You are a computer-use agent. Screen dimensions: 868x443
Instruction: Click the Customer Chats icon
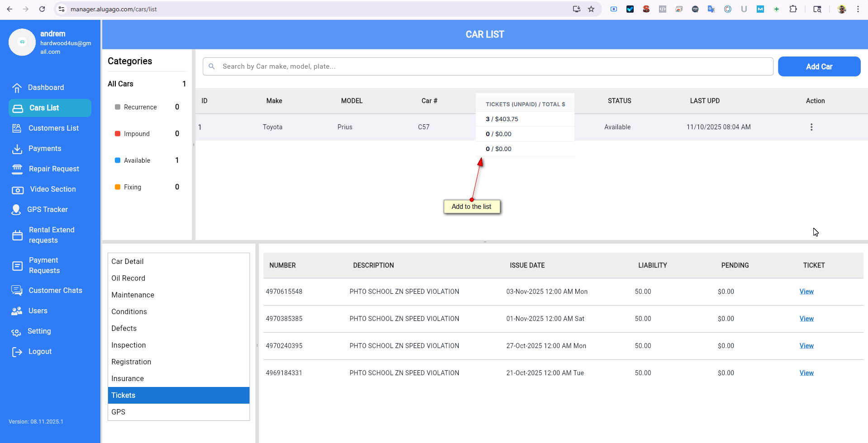pyautogui.click(x=17, y=291)
